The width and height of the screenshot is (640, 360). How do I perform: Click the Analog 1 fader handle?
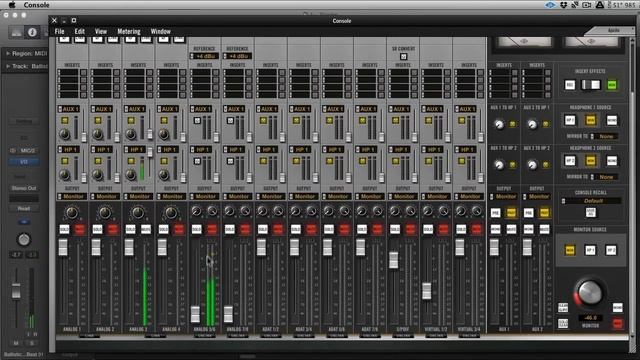coord(63,247)
